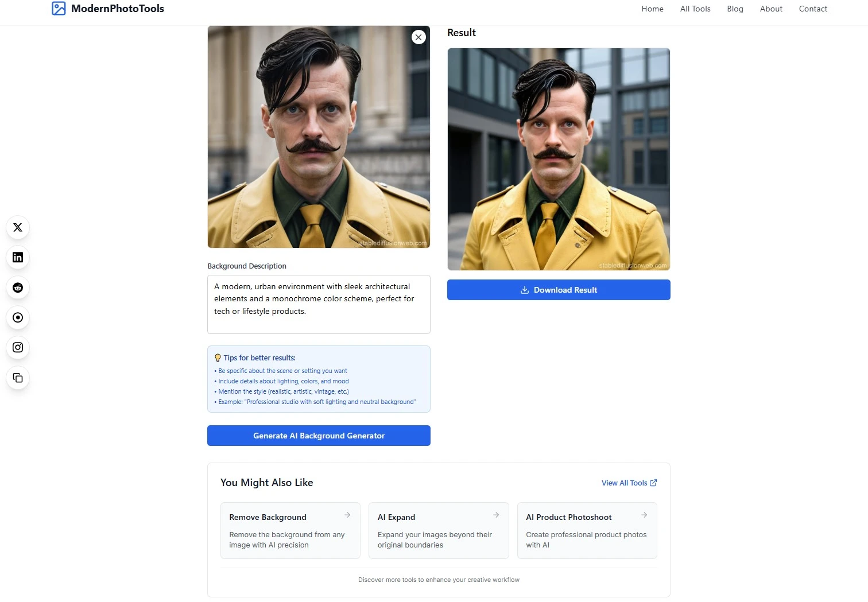Open the Home menu item
This screenshot has width=868, height=602.
coord(652,9)
